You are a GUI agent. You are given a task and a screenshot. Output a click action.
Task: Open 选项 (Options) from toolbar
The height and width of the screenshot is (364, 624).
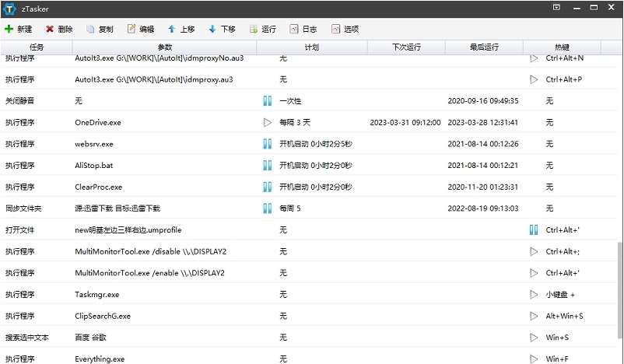pyautogui.click(x=345, y=29)
